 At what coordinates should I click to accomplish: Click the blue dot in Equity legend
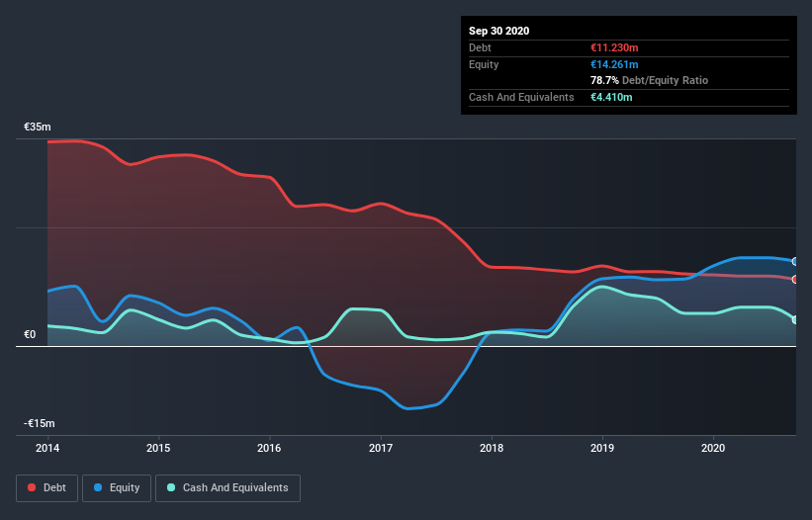point(98,487)
